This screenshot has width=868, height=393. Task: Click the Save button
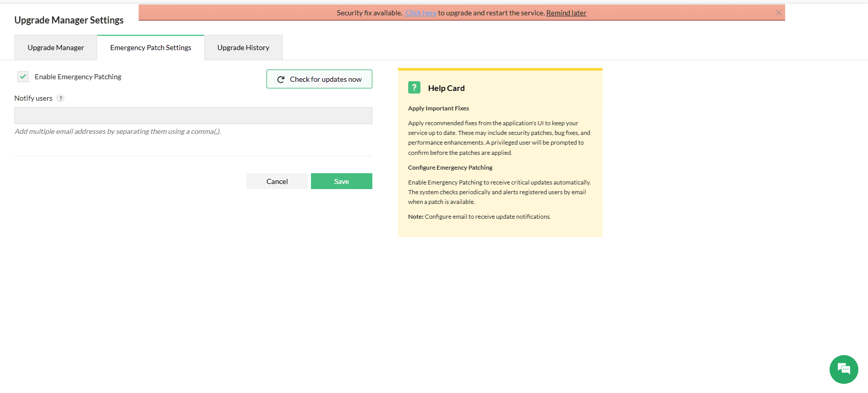click(342, 181)
